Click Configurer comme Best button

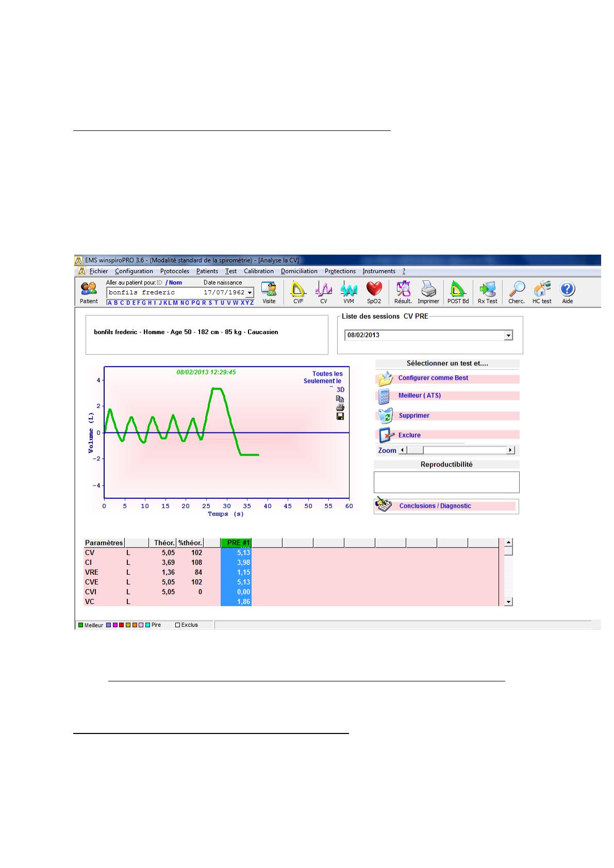[x=433, y=378]
